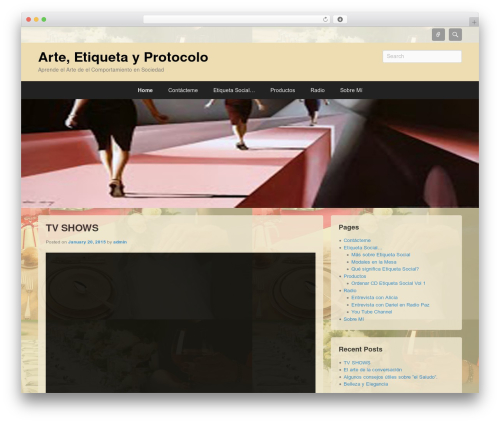
Task: Open the TV SHOWS post title
Action: (x=72, y=228)
